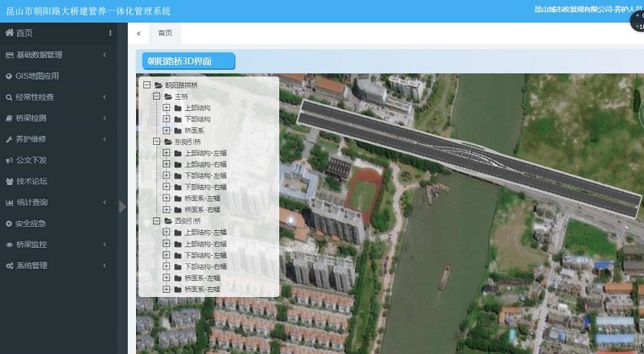Viewport: 644px width, 354px height.
Task: Open the 基础数据管理 sidebar menu
Action: (50, 55)
